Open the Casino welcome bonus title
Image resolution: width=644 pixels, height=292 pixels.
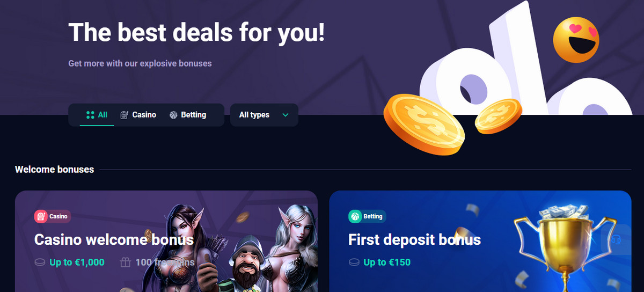point(114,239)
